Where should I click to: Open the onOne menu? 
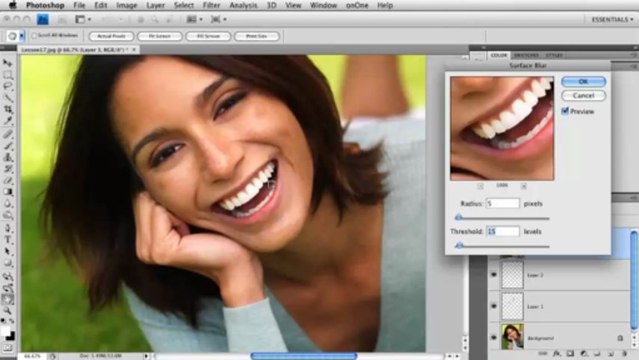[x=357, y=5]
